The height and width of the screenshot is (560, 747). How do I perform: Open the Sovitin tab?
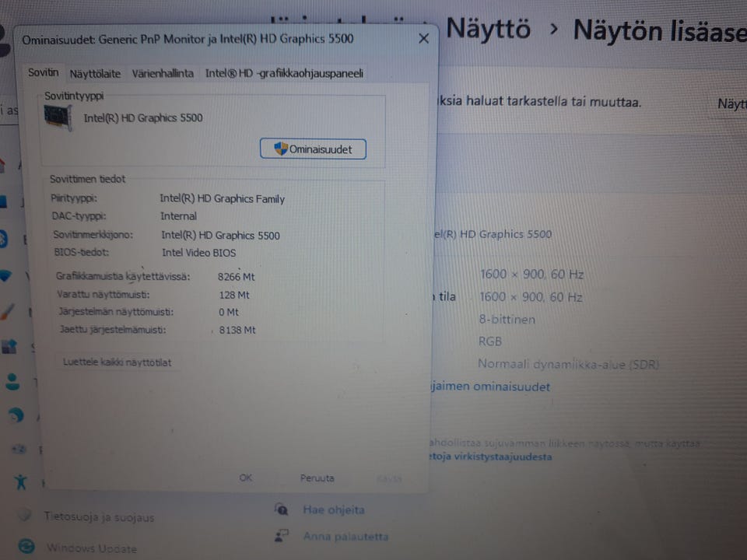[x=43, y=73]
